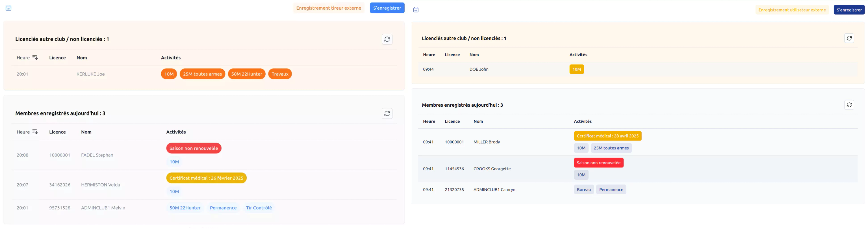The height and width of the screenshot is (230, 868).
Task: Click 'Enregistrement tireur externe' button
Action: coord(329,8)
